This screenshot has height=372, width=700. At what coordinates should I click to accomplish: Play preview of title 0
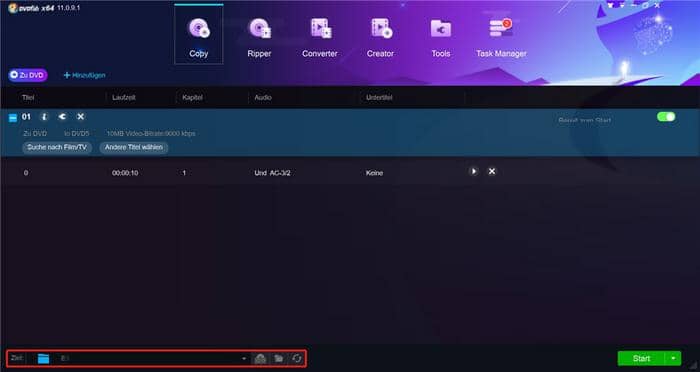474,171
